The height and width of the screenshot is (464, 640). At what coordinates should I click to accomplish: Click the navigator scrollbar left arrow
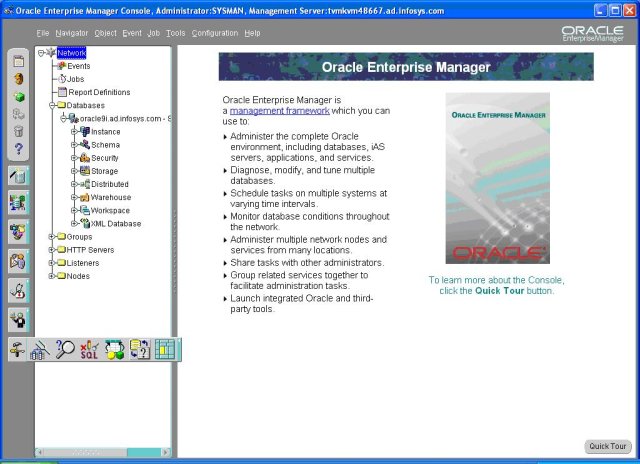click(40, 452)
